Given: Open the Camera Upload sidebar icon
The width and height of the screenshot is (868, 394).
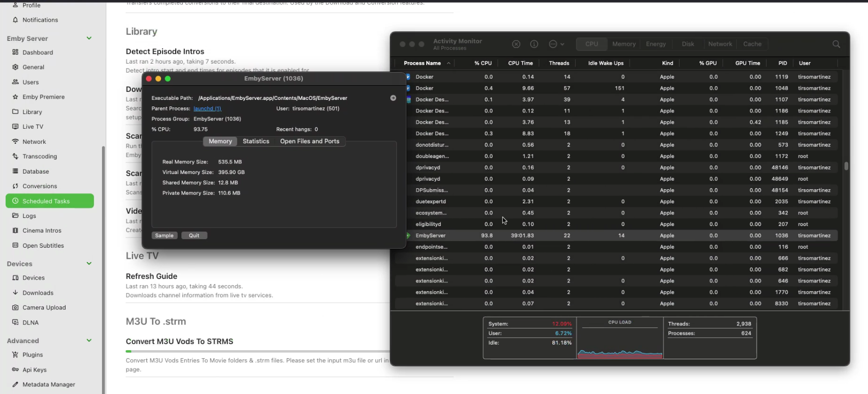Looking at the screenshot, I should [15, 308].
